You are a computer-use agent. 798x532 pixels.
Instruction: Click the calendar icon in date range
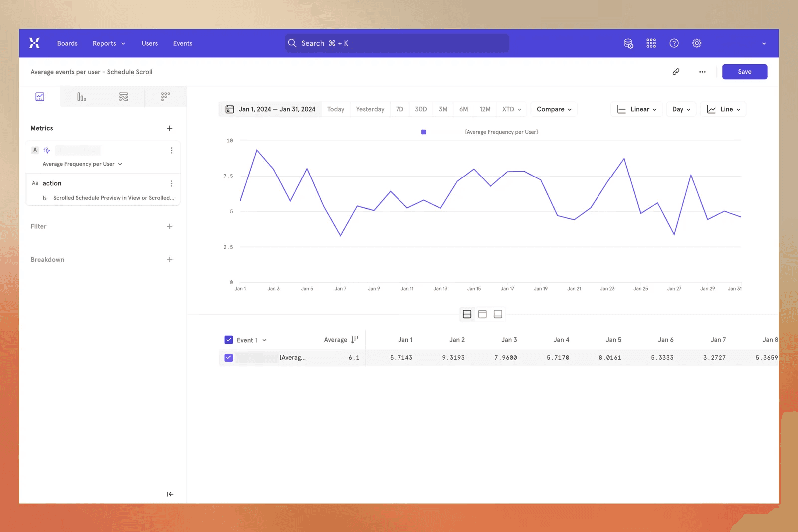[230, 109]
